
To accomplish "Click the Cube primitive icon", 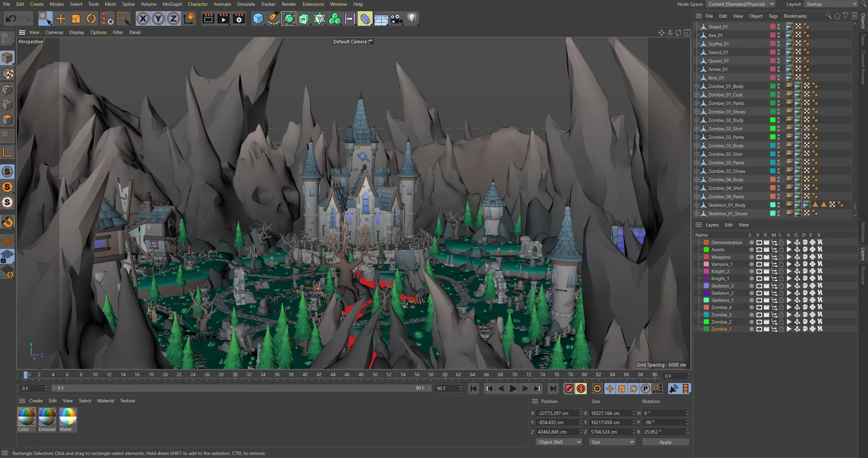I will (258, 19).
